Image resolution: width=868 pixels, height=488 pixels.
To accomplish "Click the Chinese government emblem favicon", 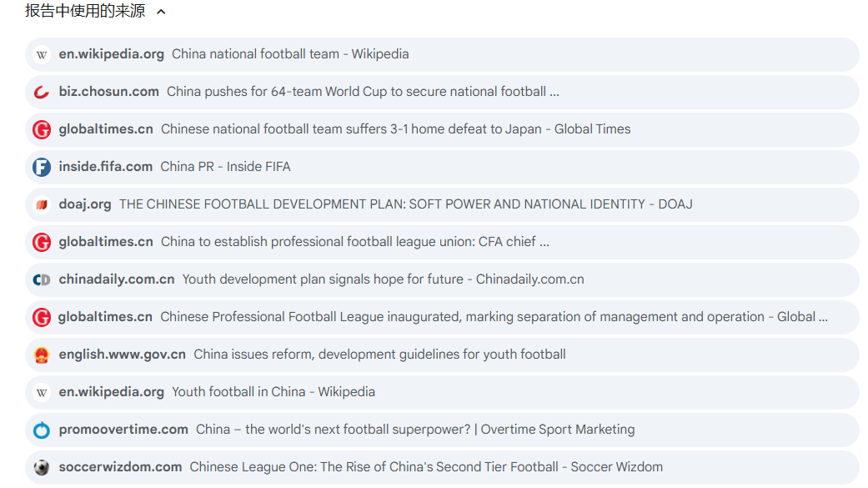I will [x=42, y=355].
